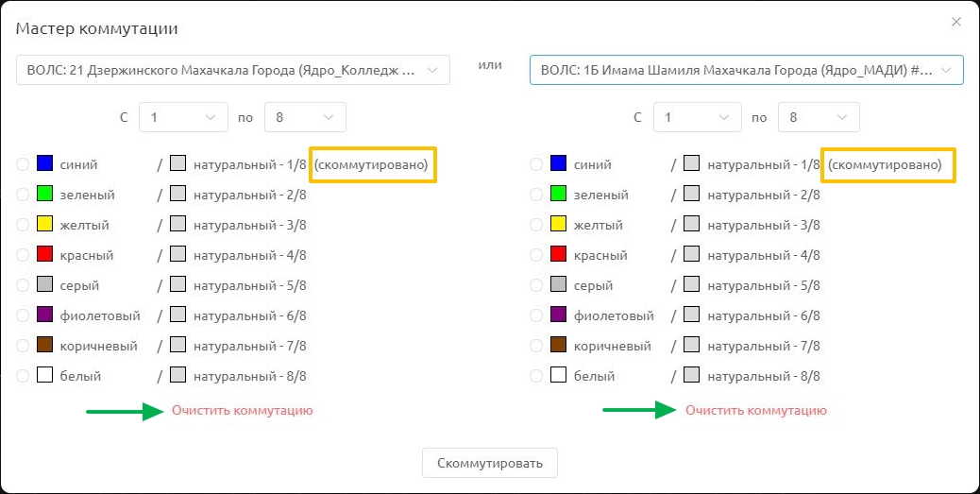This screenshot has height=494, width=980.
Task: Click the red красный swatch in Имама Шамиля list
Action: tap(558, 254)
